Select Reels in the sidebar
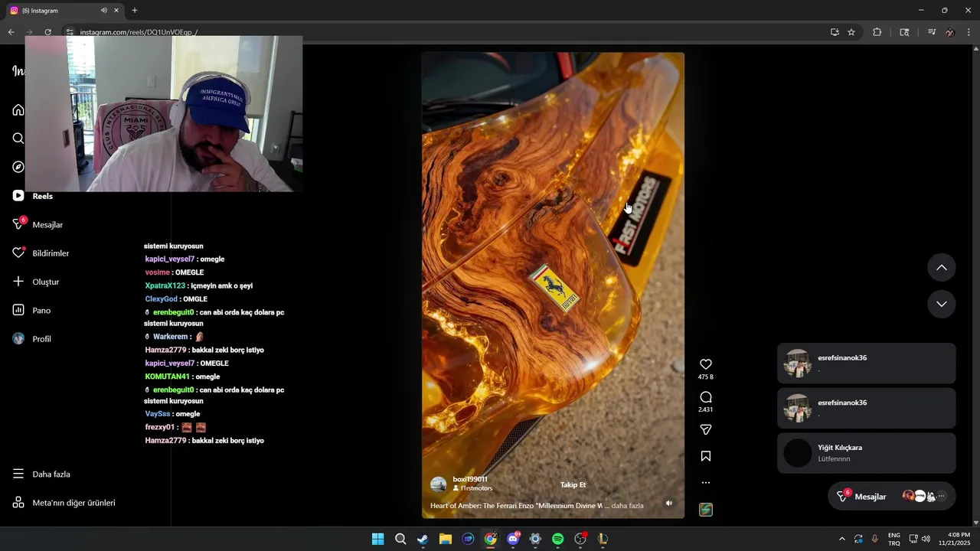The image size is (980, 551). pos(33,196)
